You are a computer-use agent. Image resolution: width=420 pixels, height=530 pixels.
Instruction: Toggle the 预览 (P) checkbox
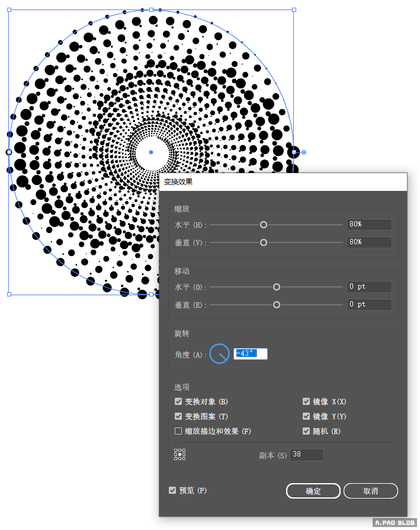[x=172, y=490]
